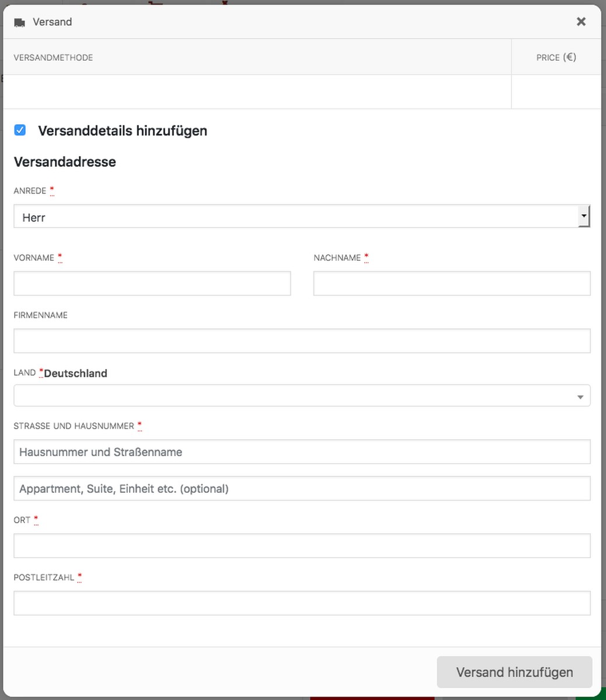Click the empty Versandmethode table row
606x700 pixels.
[x=257, y=92]
